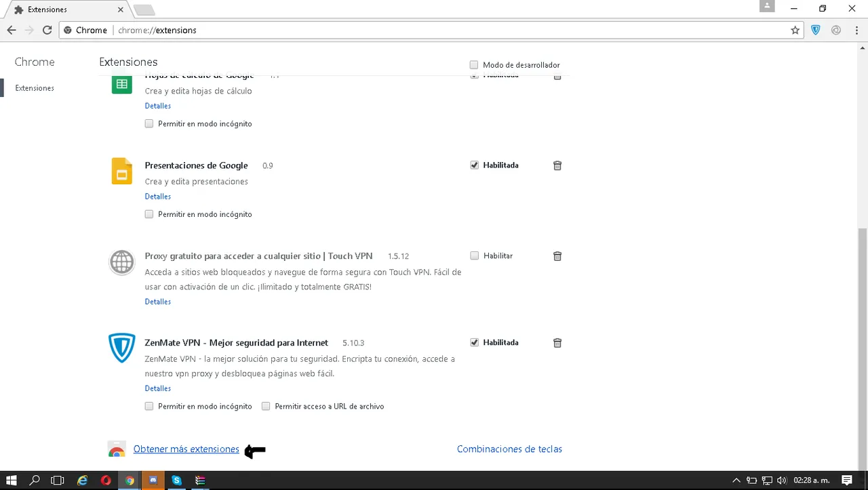The height and width of the screenshot is (490, 868).
Task: Open Combinaciones de teclas link
Action: [509, 449]
